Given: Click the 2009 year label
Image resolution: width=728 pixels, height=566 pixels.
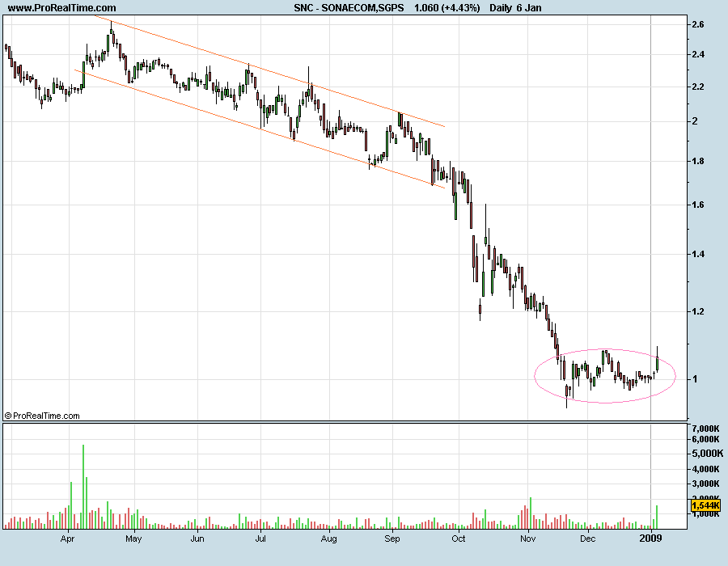Looking at the screenshot, I should [650, 539].
